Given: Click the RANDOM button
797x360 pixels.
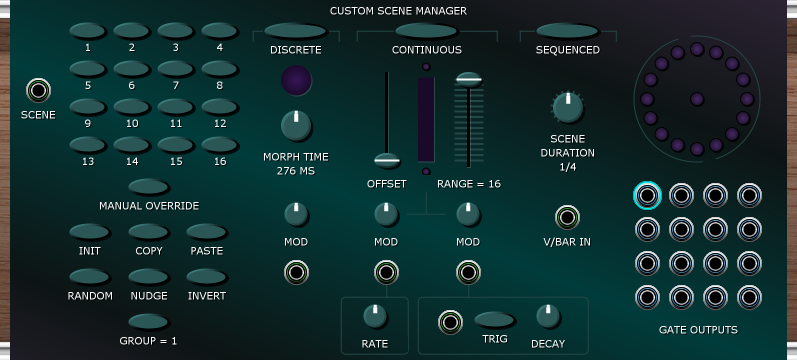Looking at the screenshot, I should pos(89,277).
